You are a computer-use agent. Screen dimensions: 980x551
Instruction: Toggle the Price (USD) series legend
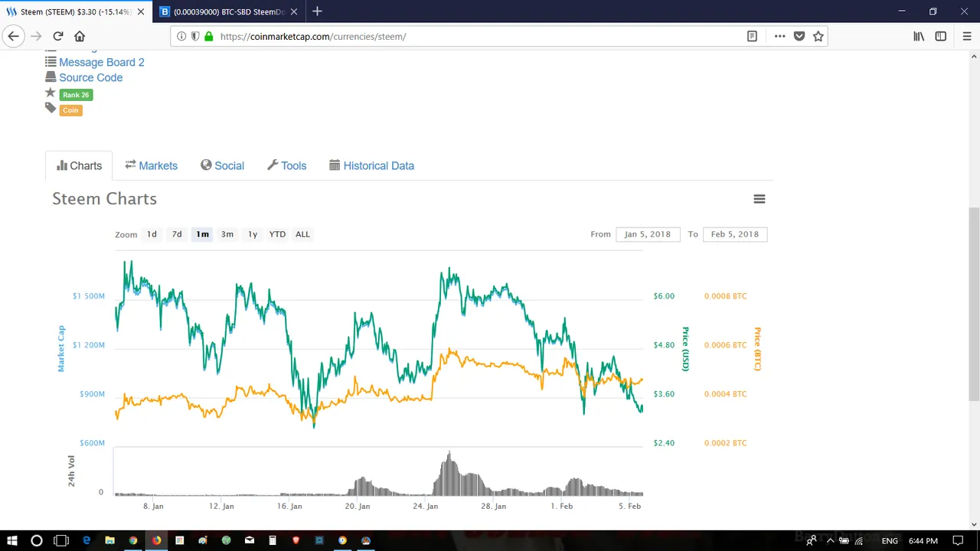coord(685,349)
